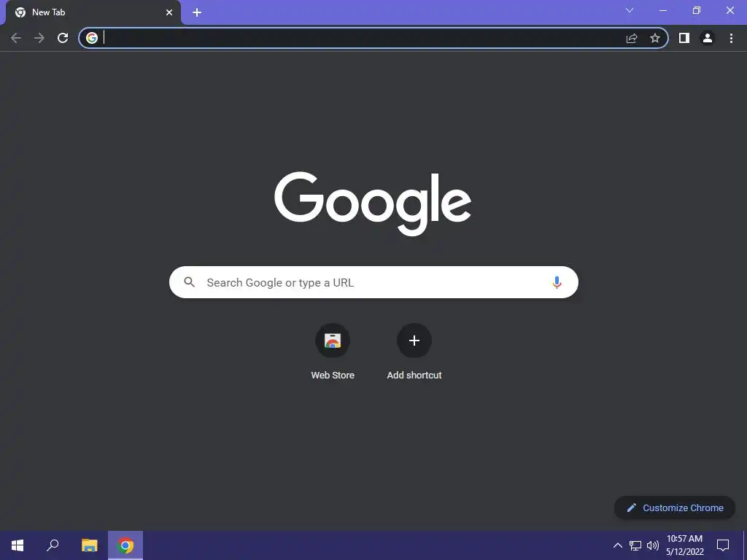The height and width of the screenshot is (560, 747).
Task: Start voice search with the microphone
Action: 557,282
